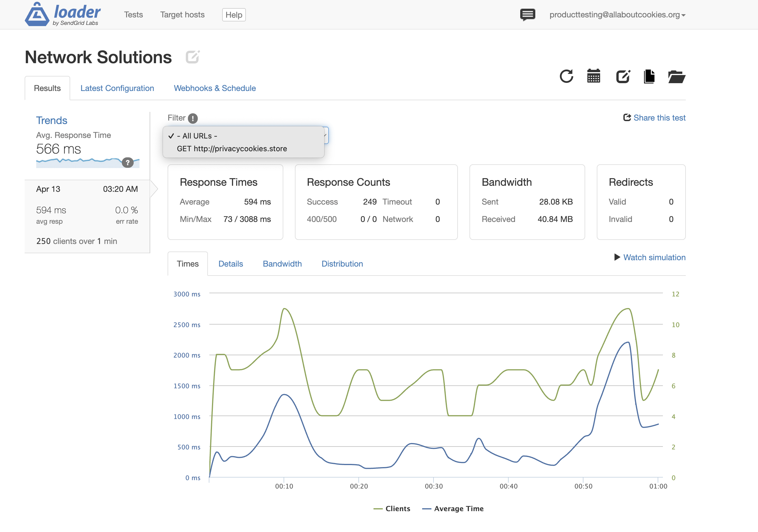Screen dimensions: 758x532
Task: Select GET http://privacycookies.store option
Action: click(x=243, y=149)
